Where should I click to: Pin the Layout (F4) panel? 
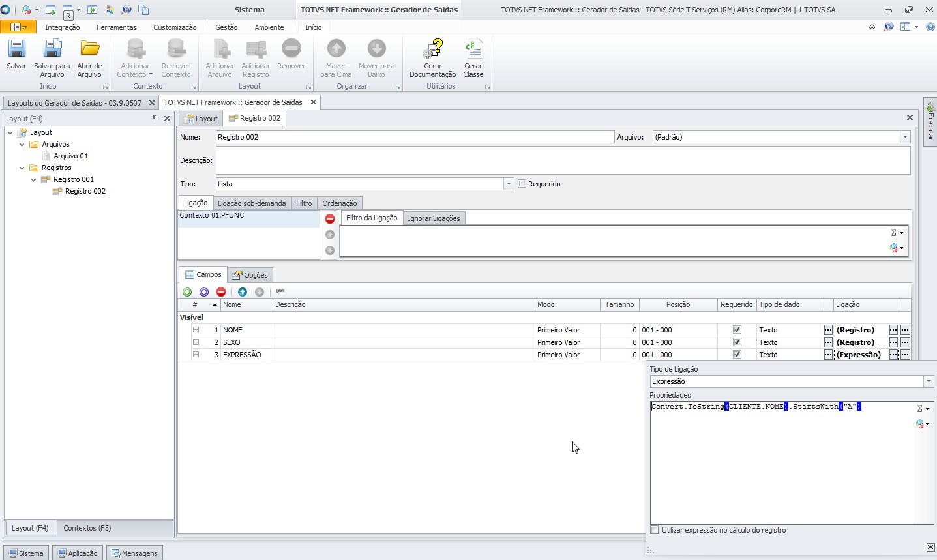[155, 118]
